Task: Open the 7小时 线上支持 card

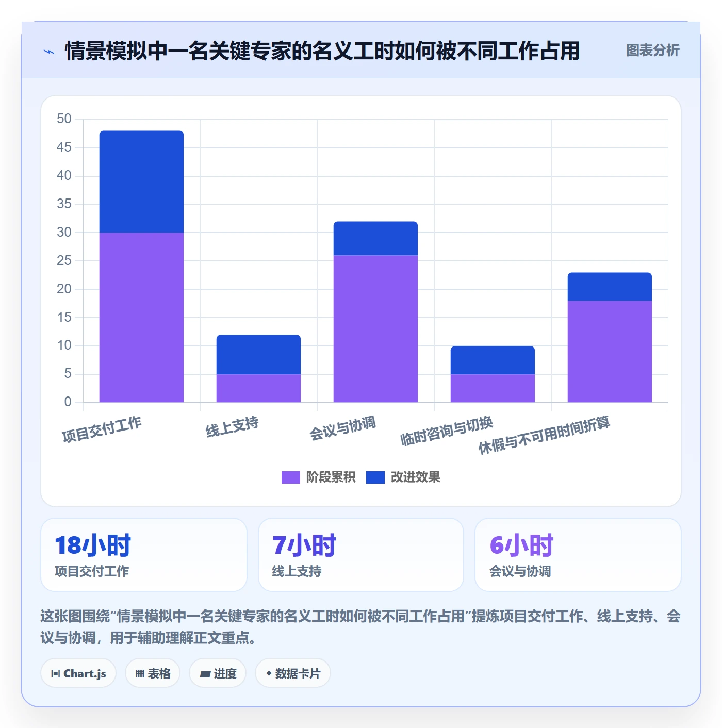Action: (361, 555)
